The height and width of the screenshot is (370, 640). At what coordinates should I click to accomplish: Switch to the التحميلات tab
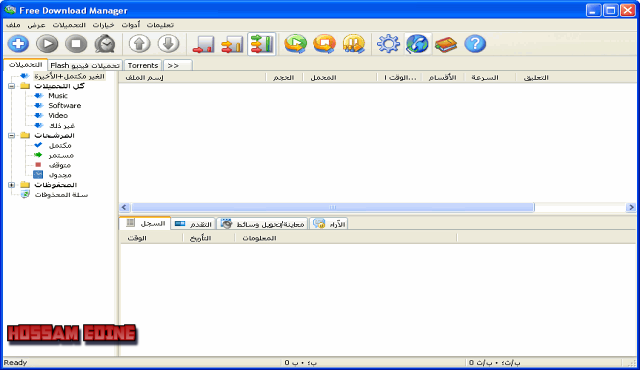(25, 65)
